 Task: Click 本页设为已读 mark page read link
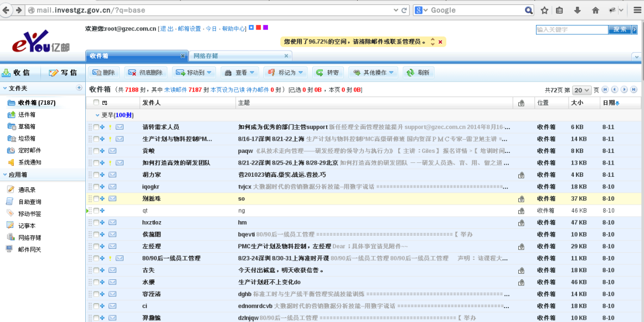(228, 89)
